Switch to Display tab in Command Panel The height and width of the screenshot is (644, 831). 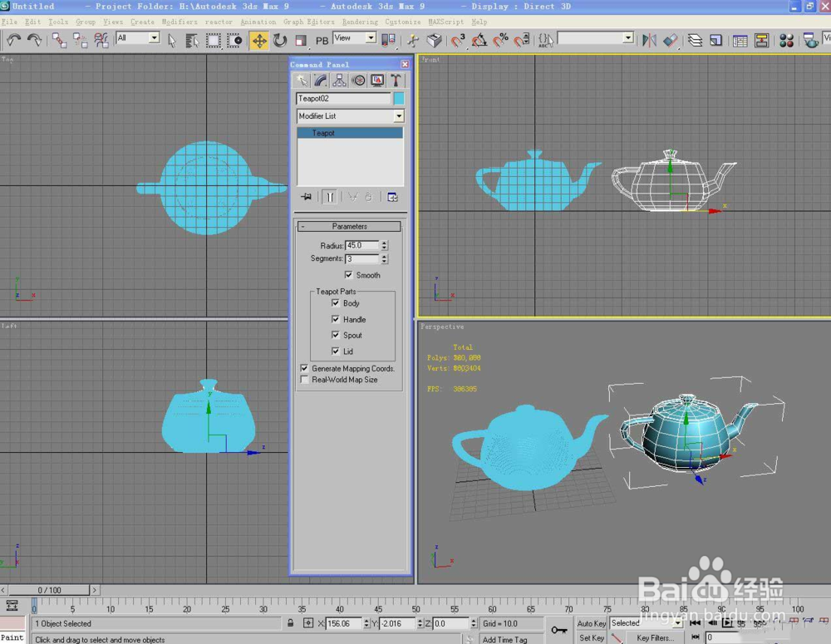pyautogui.click(x=377, y=81)
